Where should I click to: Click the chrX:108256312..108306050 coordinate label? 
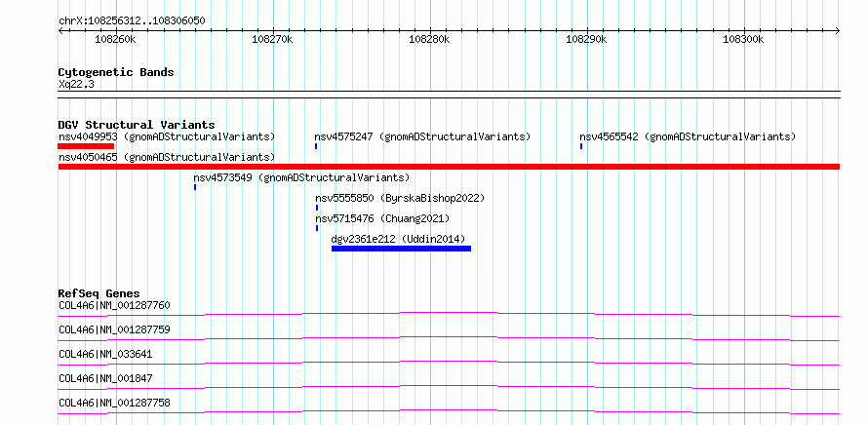[132, 21]
